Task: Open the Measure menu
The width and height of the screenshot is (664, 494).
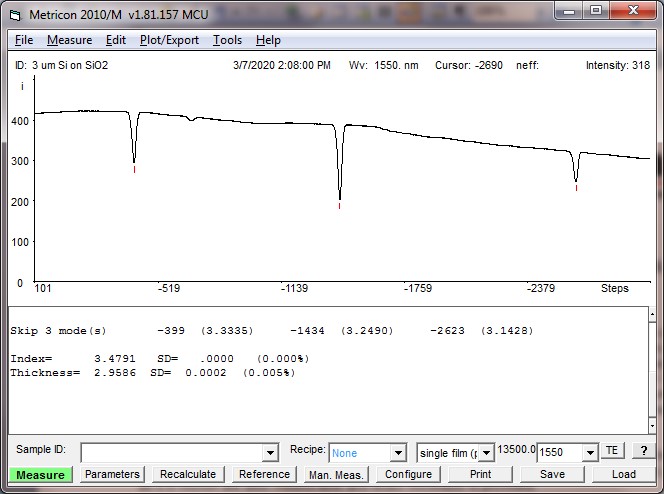Action: tap(69, 40)
